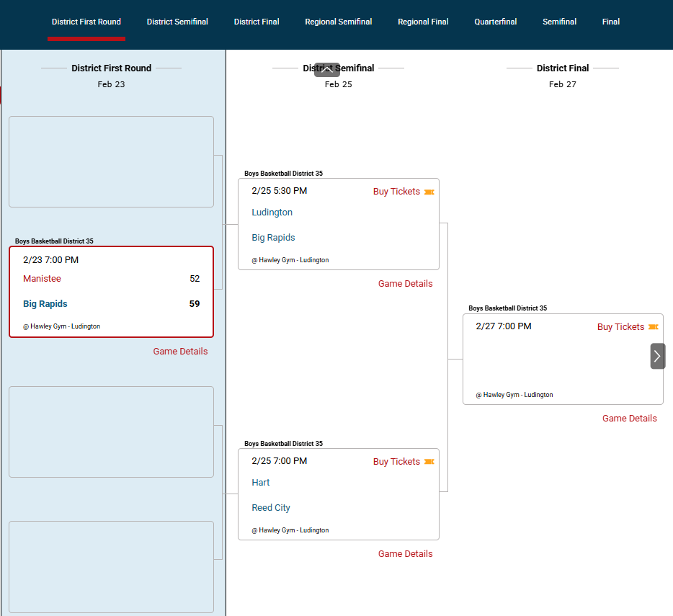Open the District Semifinal tab
This screenshot has height=616, width=673.
tap(177, 22)
